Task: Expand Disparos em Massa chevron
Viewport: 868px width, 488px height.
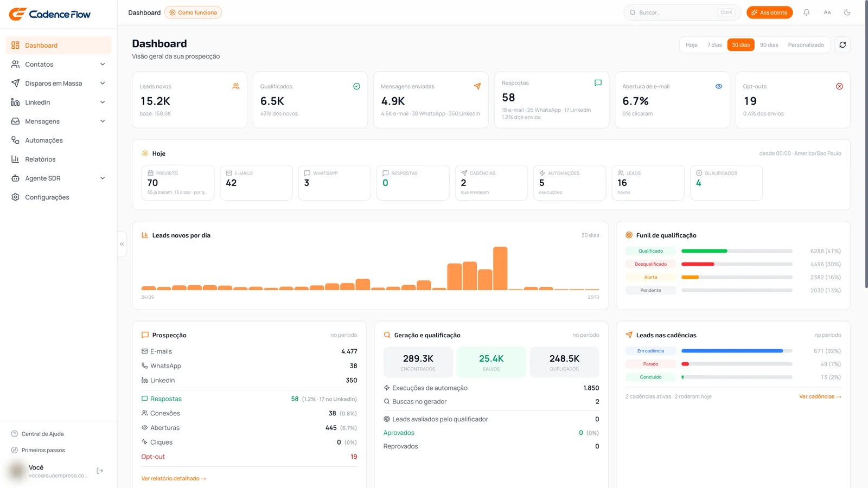Action: [103, 84]
